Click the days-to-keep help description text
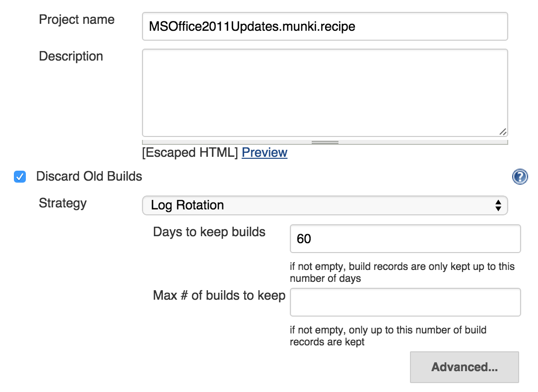The width and height of the screenshot is (538, 392). point(402,272)
